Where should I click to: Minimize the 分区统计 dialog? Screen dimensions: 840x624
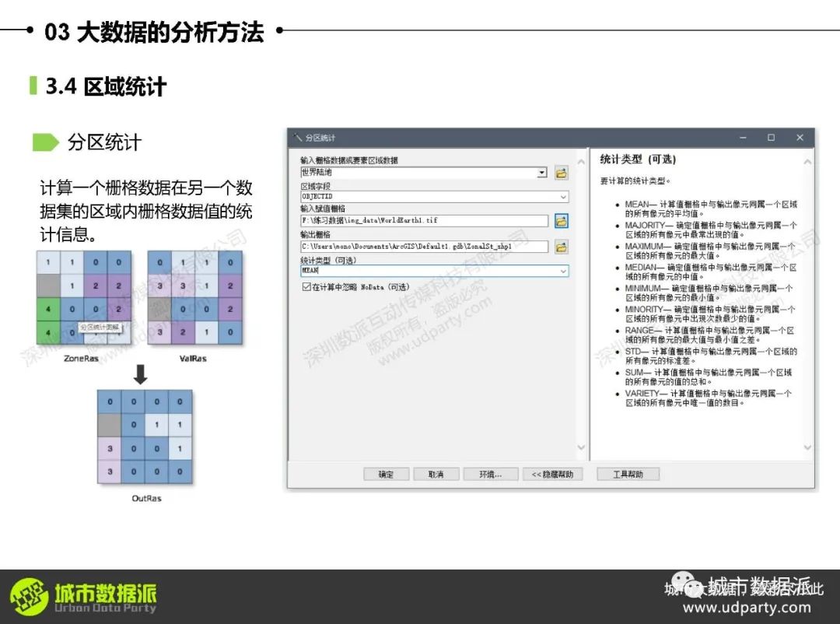point(743,138)
